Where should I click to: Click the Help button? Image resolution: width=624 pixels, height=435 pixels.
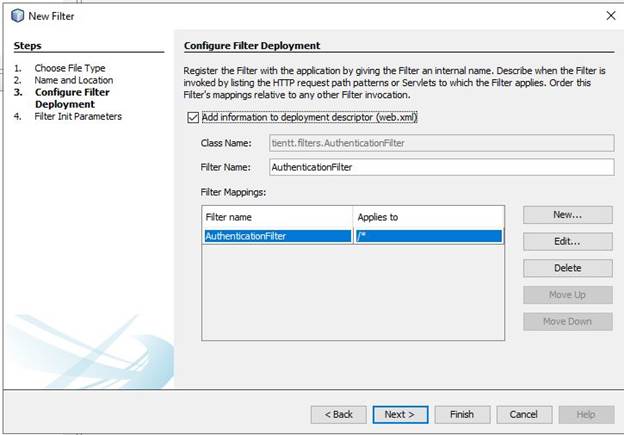[586, 415]
